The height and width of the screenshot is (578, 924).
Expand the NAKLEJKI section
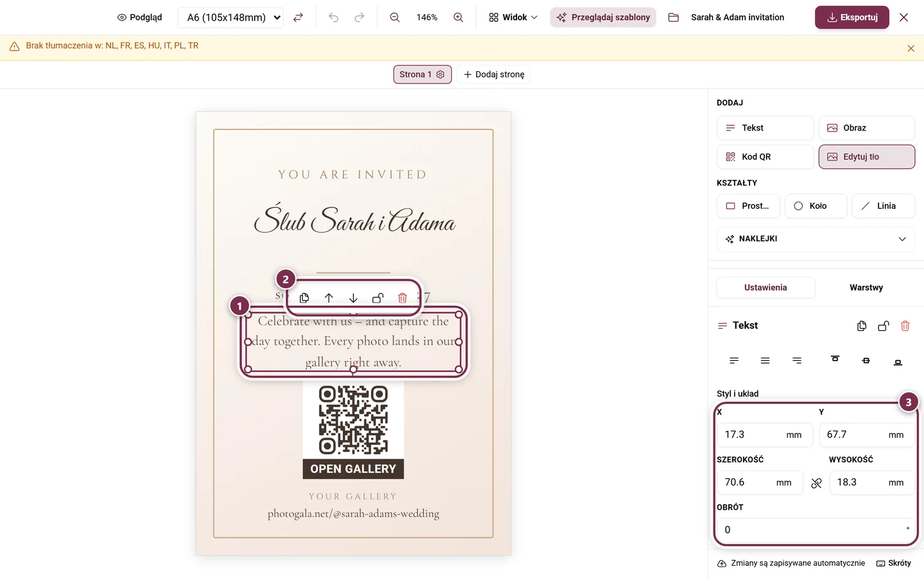pyautogui.click(x=816, y=239)
